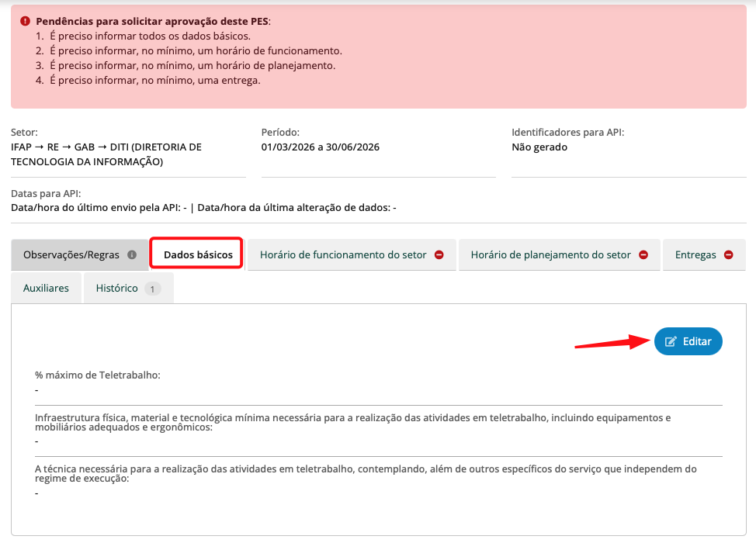Image resolution: width=756 pixels, height=543 pixels.
Task: Show the Histórico tab
Action: point(117,288)
